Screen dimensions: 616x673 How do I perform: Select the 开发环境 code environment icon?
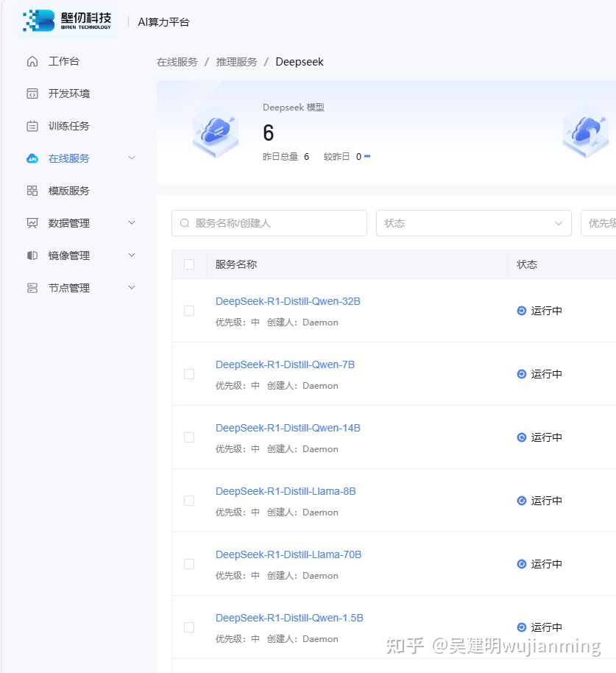(x=31, y=94)
